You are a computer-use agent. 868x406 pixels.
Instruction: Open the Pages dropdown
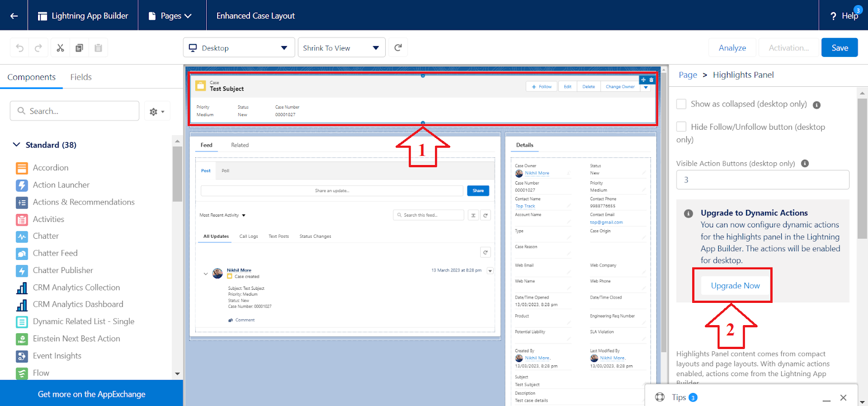(170, 16)
